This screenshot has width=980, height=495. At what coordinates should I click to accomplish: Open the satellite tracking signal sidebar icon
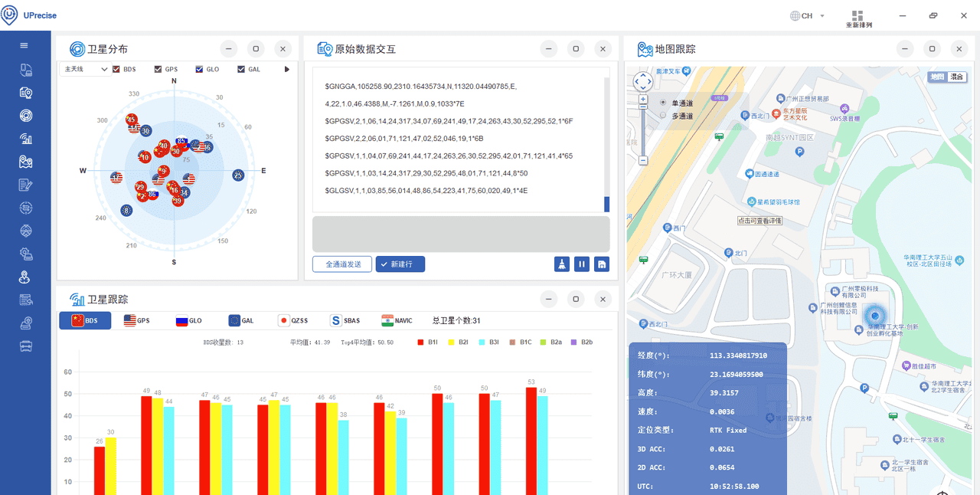25,138
